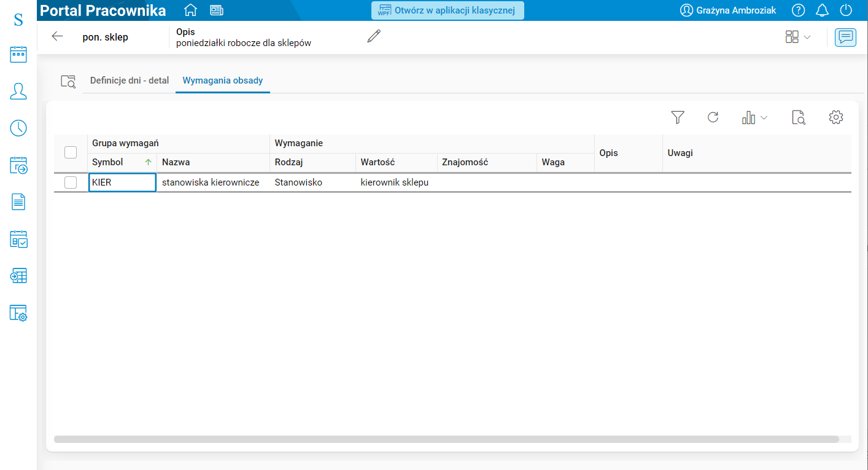Click the search list icon left of tabs

(68, 81)
